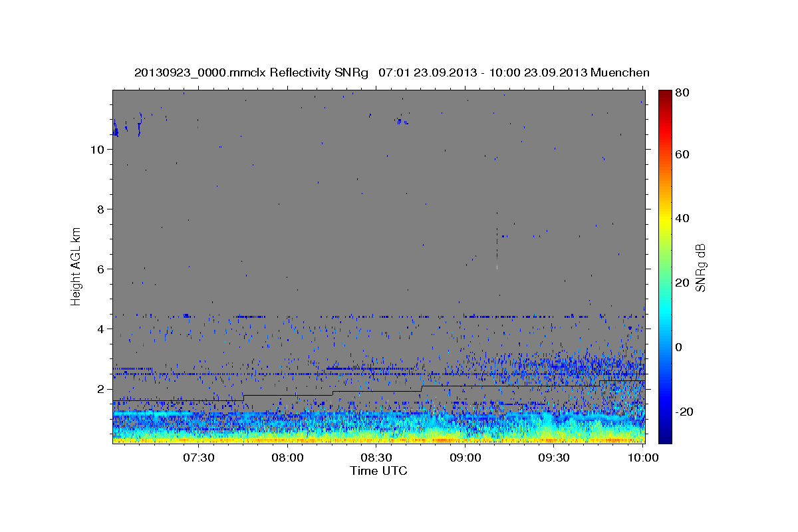798x532 pixels.
Task: Click the height axis label 8
Action: tap(100, 209)
